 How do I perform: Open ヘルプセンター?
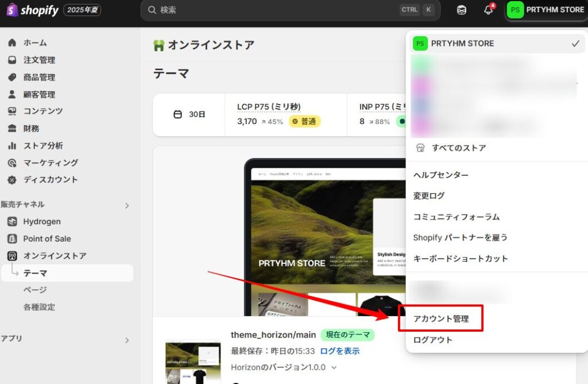pos(440,175)
